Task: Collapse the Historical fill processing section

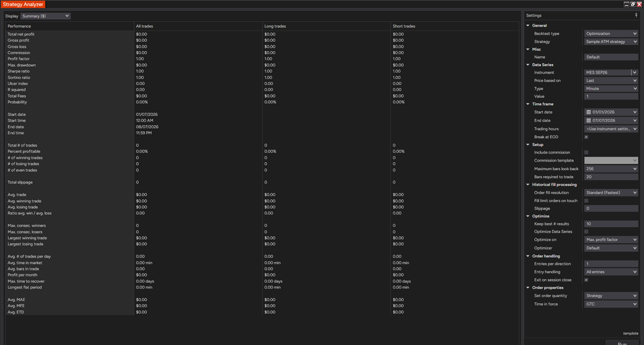Action: 528,185
